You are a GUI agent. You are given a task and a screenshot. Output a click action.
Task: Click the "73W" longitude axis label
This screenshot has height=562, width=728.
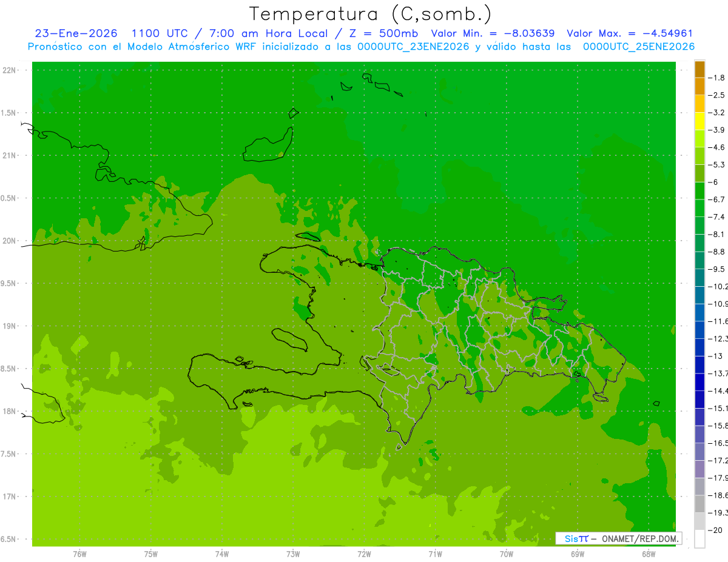(x=293, y=554)
